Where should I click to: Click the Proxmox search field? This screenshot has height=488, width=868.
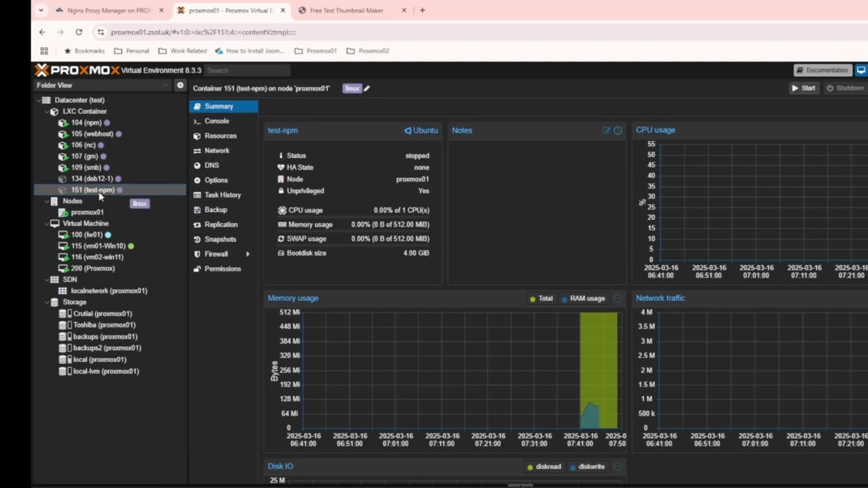pyautogui.click(x=248, y=70)
